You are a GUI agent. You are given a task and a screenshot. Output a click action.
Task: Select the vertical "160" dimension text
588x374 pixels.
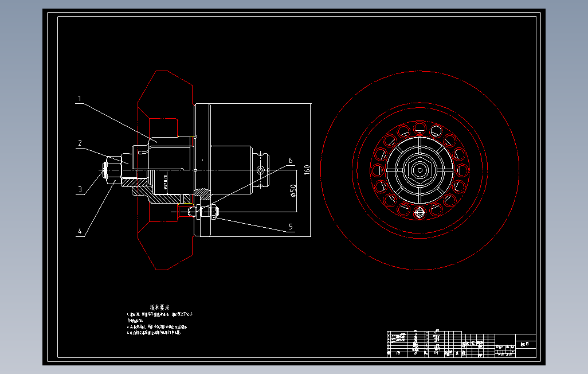[307, 170]
